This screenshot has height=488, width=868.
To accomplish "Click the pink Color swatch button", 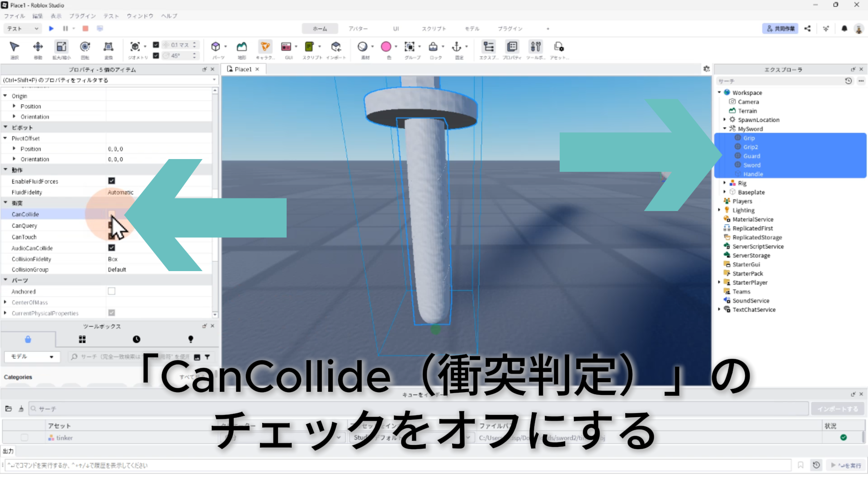I will [386, 47].
